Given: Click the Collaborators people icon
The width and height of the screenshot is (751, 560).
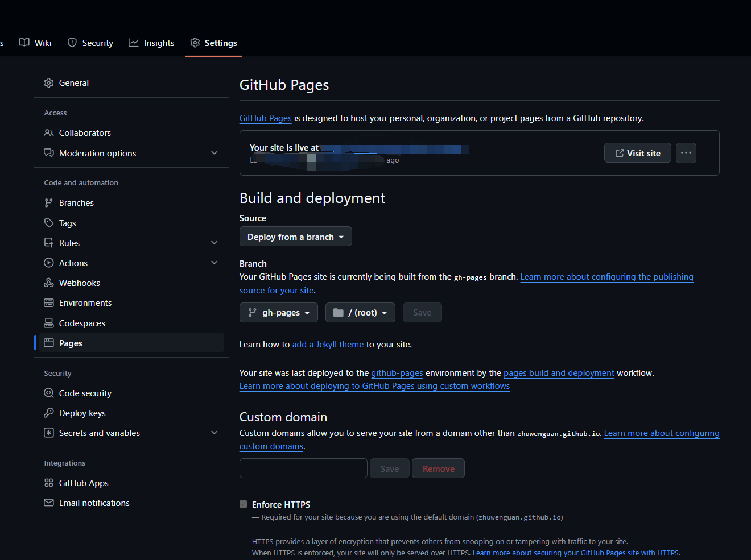Looking at the screenshot, I should pos(49,133).
